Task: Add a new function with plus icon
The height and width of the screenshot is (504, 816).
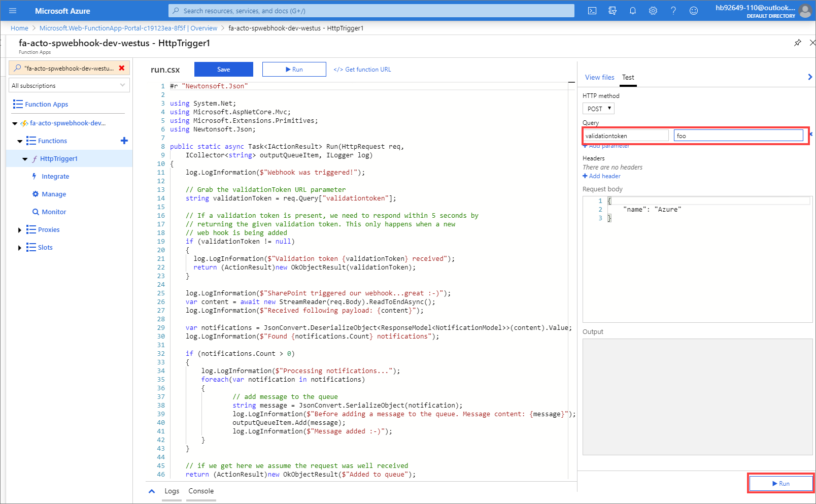Action: (x=124, y=141)
